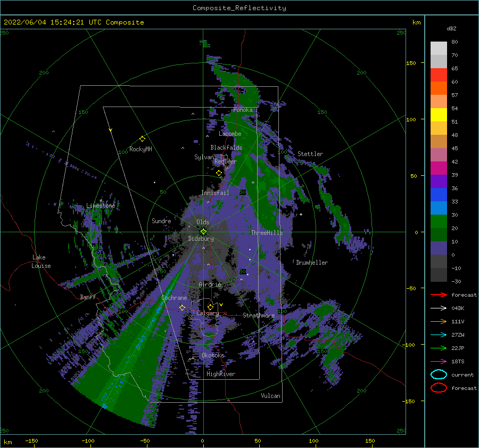Screen dimensions: 479x448
Task: Click the Lake Louise label
Action: tap(41, 262)
